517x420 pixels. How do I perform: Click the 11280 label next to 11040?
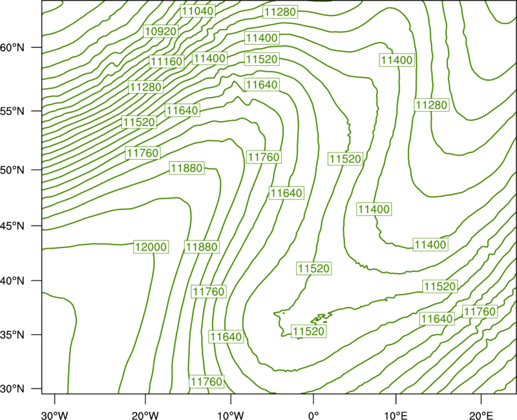pyautogui.click(x=280, y=12)
